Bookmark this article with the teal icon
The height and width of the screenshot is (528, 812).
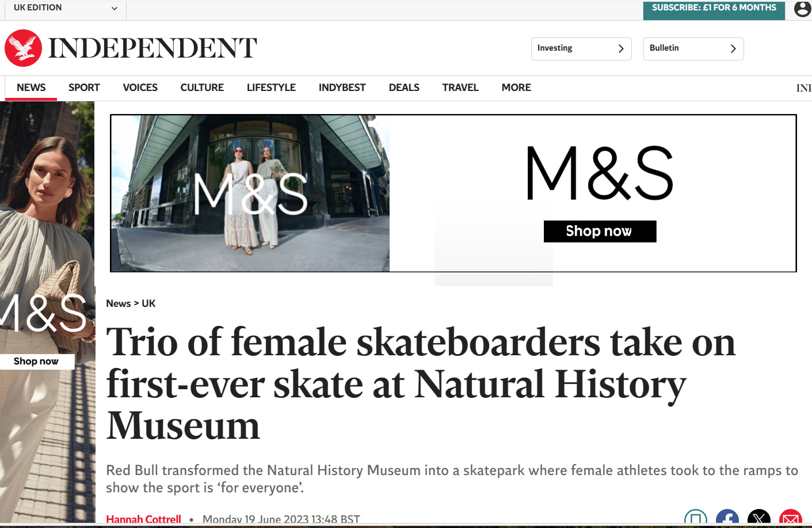pyautogui.click(x=695, y=519)
